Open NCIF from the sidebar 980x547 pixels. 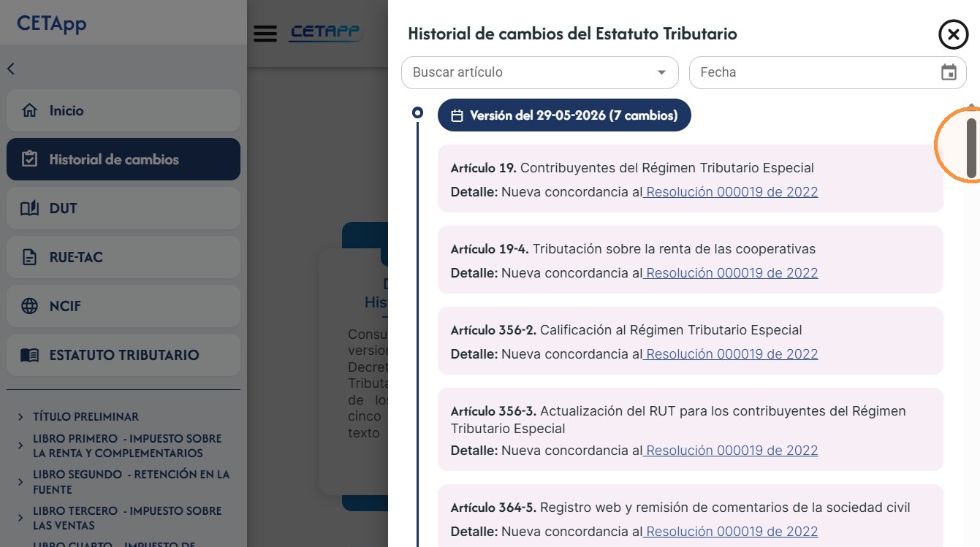(x=124, y=306)
